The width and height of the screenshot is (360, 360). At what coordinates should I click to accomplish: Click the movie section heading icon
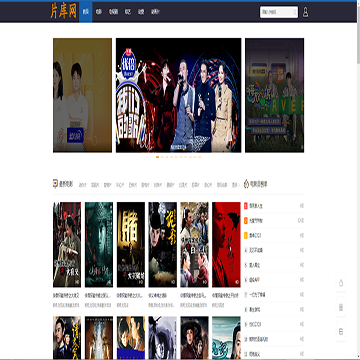click(x=55, y=184)
